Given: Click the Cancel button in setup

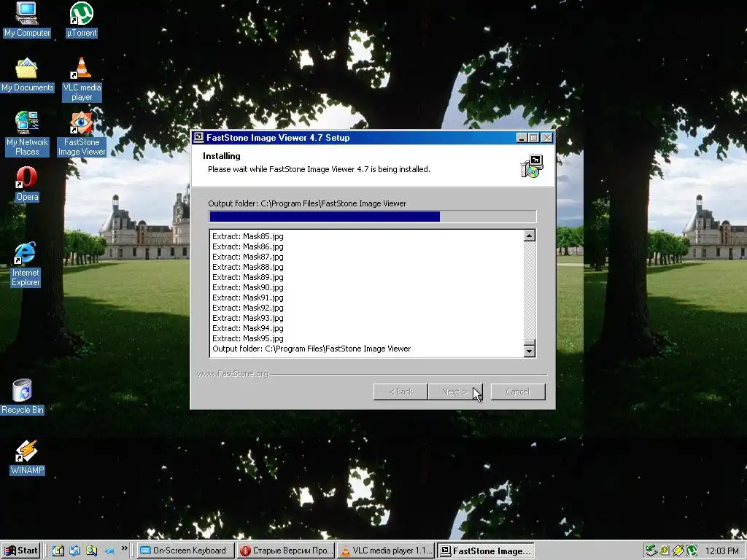Looking at the screenshot, I should coord(518,392).
